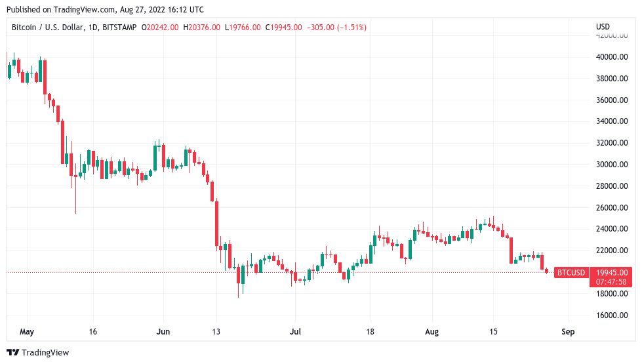Screen dimensions: 642x364
Task: Select the Bitcoin / U.S. Dollar symbol title
Action: coord(48,28)
